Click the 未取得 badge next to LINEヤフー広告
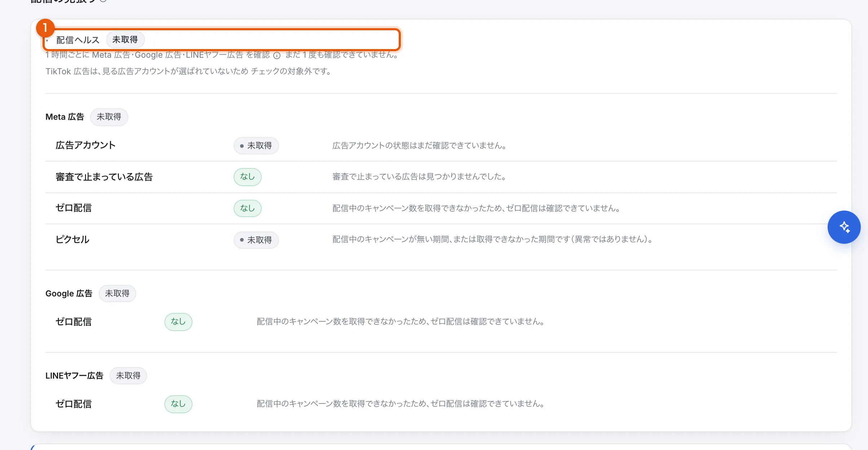Image resolution: width=868 pixels, height=450 pixels. (x=128, y=376)
